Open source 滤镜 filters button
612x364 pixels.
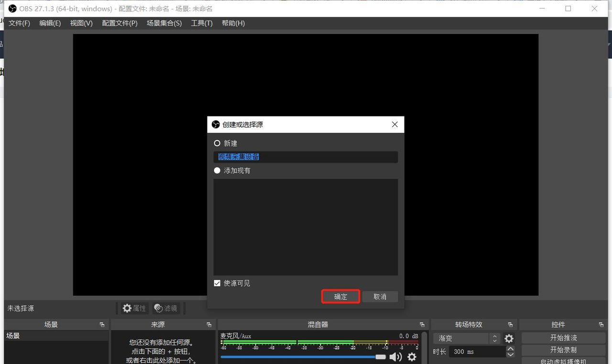(166, 309)
